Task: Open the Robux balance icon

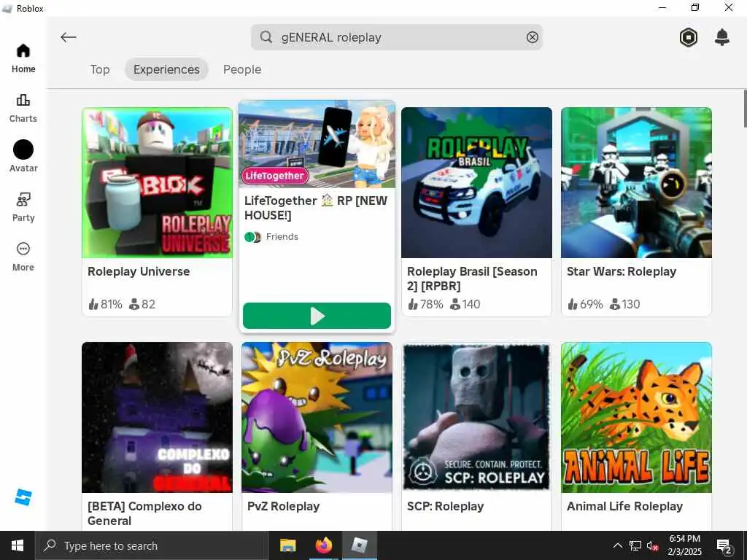Action: point(689,37)
